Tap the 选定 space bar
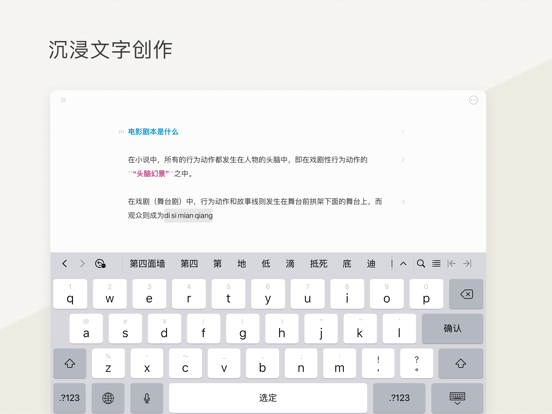The height and width of the screenshot is (414, 552). [268, 398]
